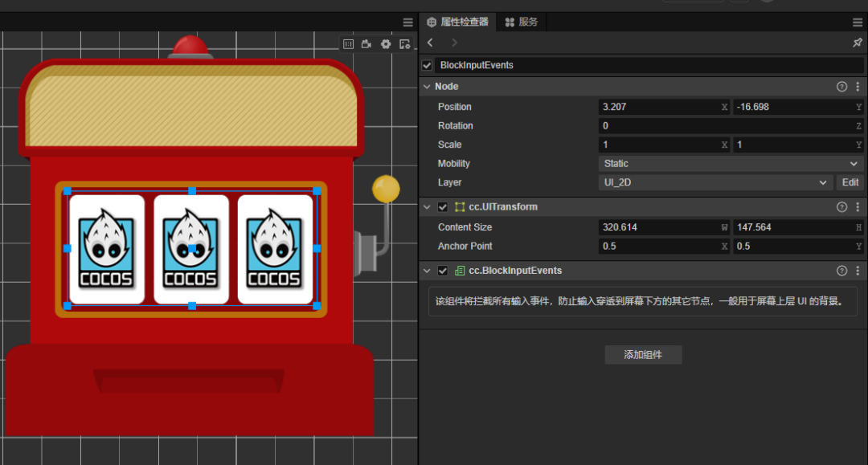Screen dimensions: 868x465
Task: Click the cc.UITransform component icon
Action: click(x=460, y=206)
